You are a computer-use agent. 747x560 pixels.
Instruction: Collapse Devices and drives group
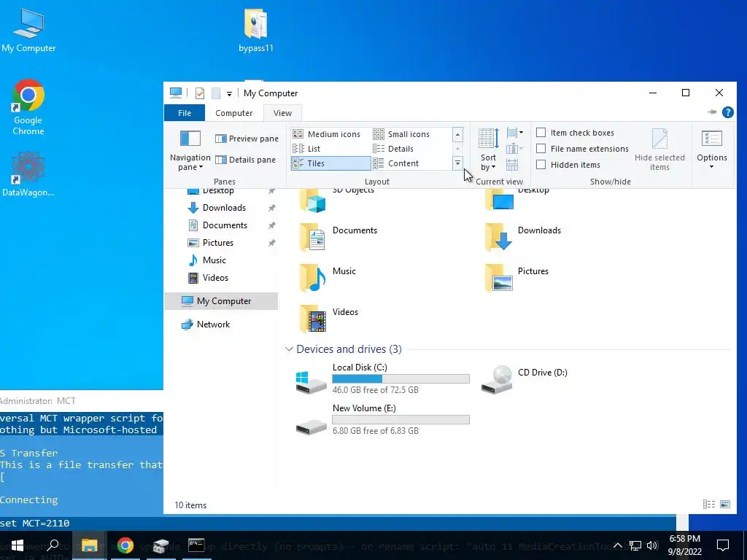pyautogui.click(x=289, y=349)
